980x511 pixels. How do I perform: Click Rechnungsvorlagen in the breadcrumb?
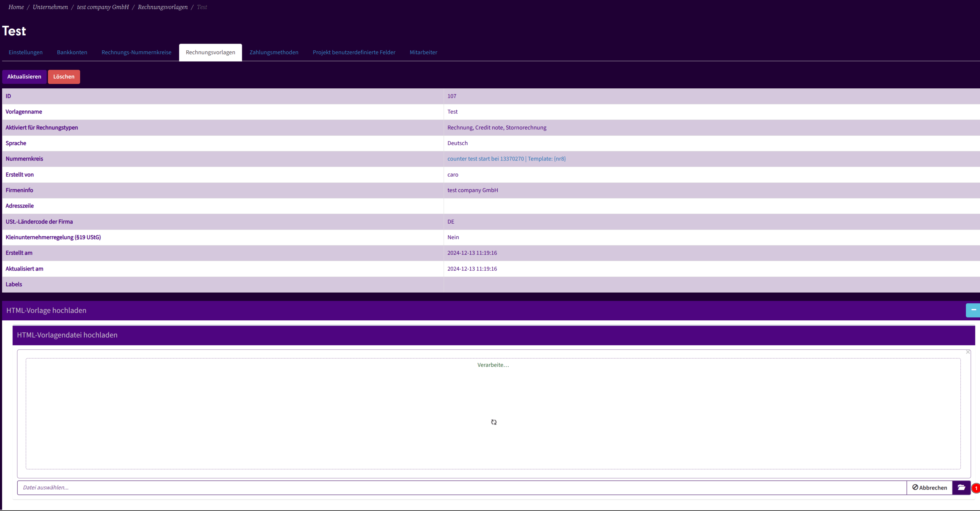(162, 7)
